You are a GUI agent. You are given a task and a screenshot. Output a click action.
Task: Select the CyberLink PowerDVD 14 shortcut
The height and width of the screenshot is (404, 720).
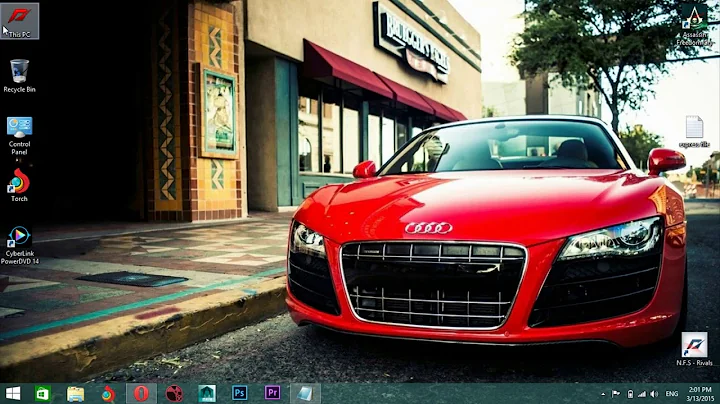(20, 245)
